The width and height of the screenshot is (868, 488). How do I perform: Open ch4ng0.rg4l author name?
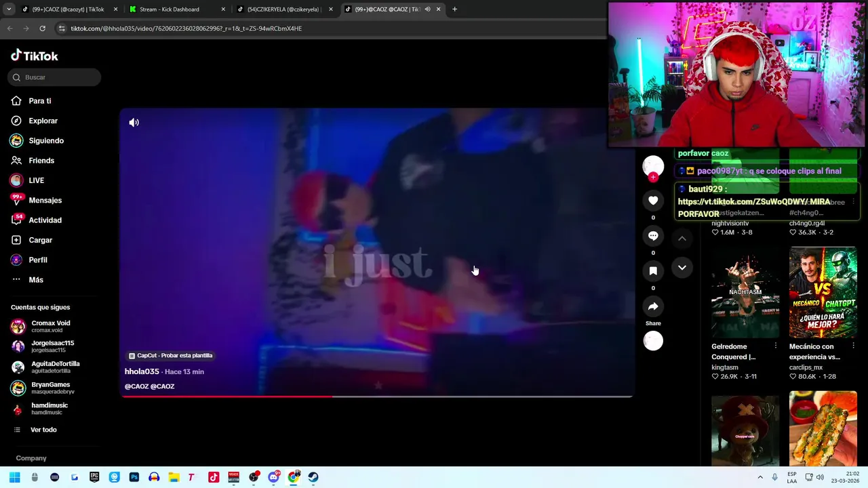(807, 223)
